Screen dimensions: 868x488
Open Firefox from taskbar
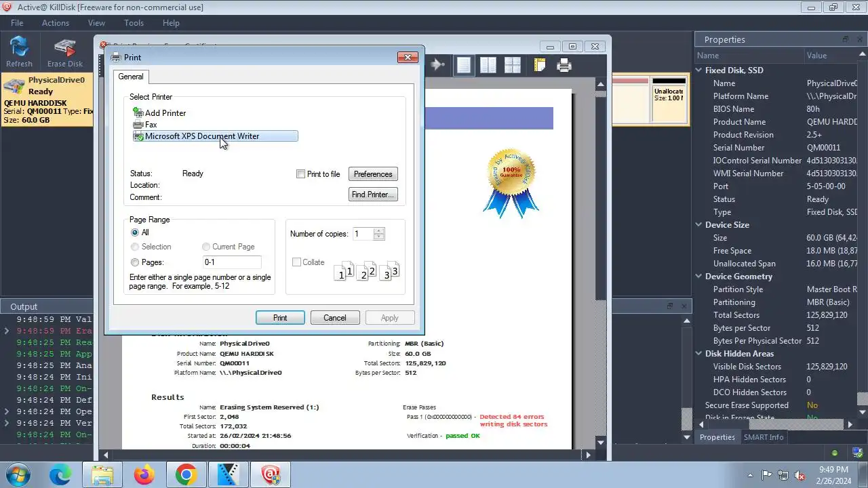(144, 475)
